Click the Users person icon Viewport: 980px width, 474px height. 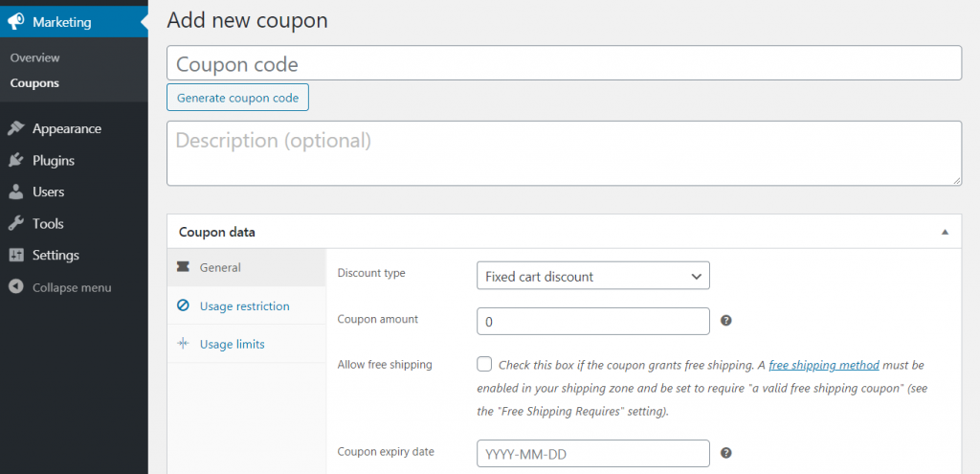pyautogui.click(x=15, y=192)
